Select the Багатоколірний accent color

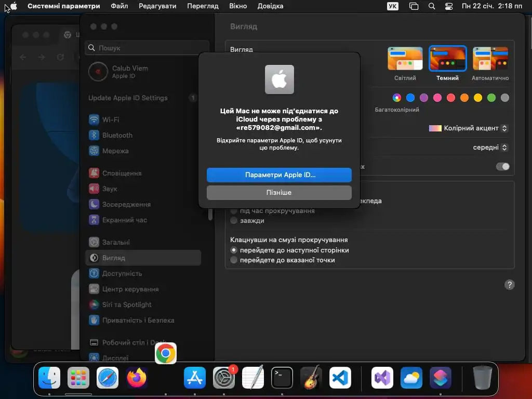[x=396, y=98]
